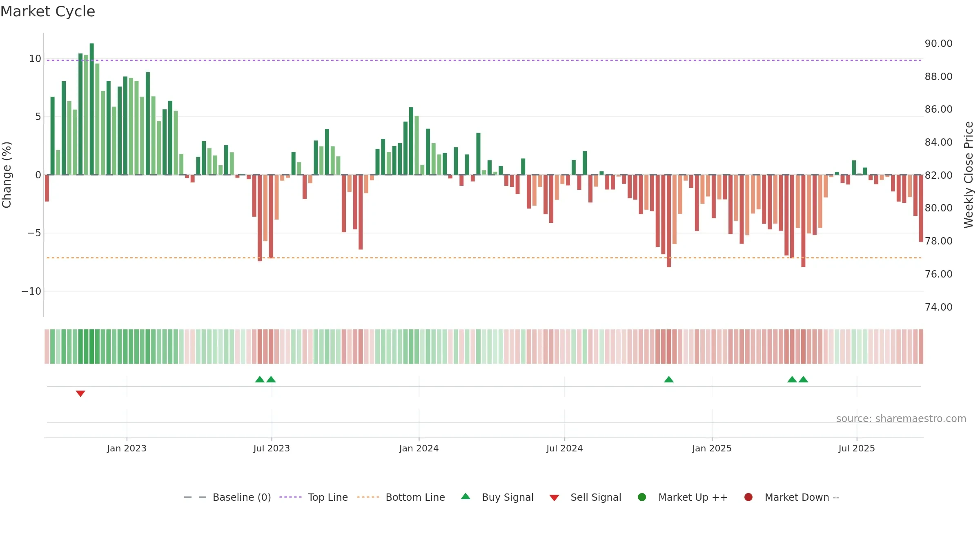
Task: Click the gray dashed Baseline legend swatch
Action: tap(195, 497)
